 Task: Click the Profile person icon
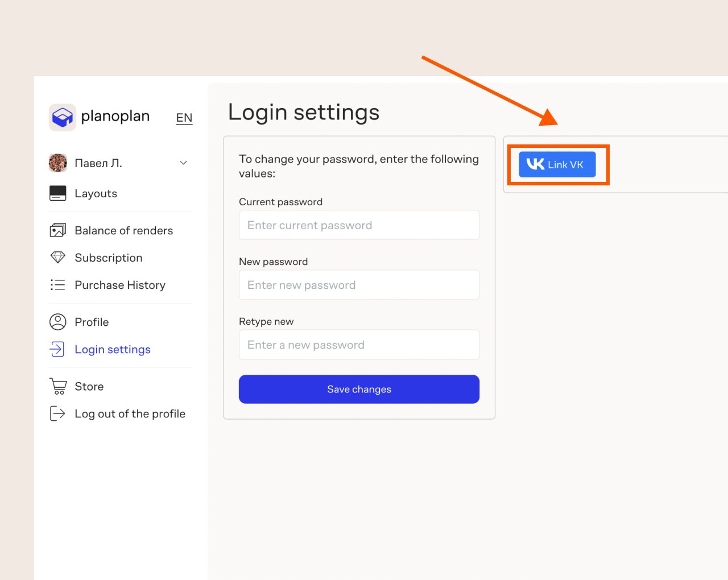(58, 322)
